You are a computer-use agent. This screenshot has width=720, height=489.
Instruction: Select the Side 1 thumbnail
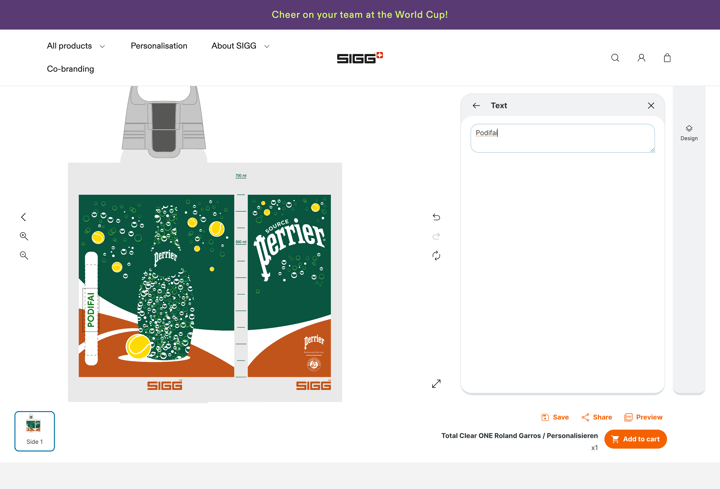(34, 431)
